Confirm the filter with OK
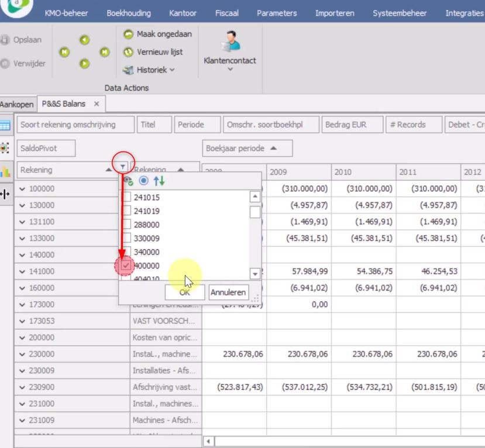Viewport: 485px width, 448px height. [185, 292]
